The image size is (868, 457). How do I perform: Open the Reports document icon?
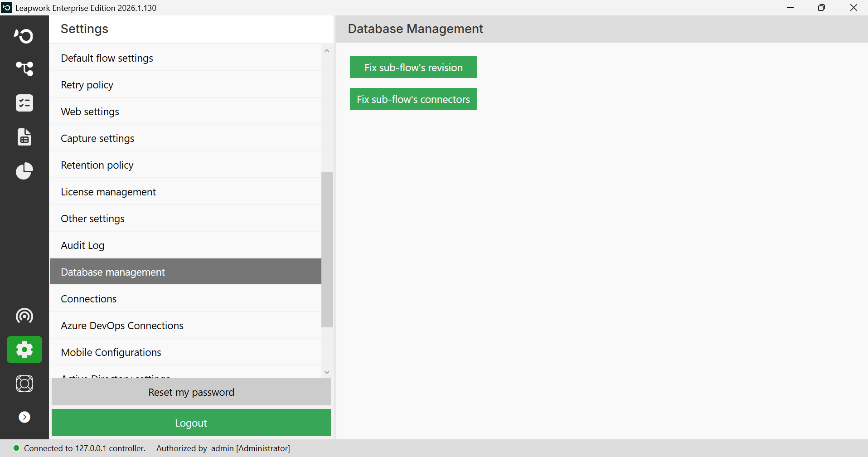point(24,137)
